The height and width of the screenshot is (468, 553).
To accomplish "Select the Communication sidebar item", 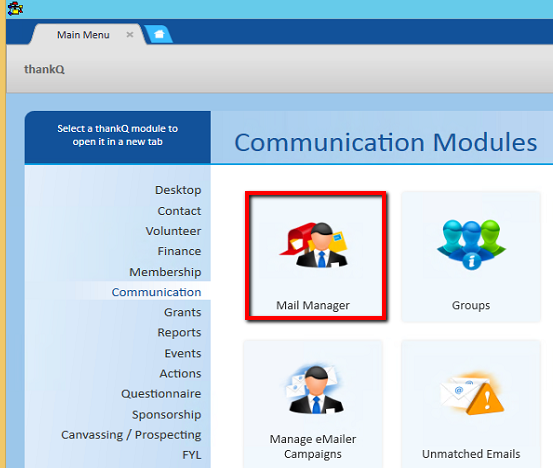I will pos(156,292).
